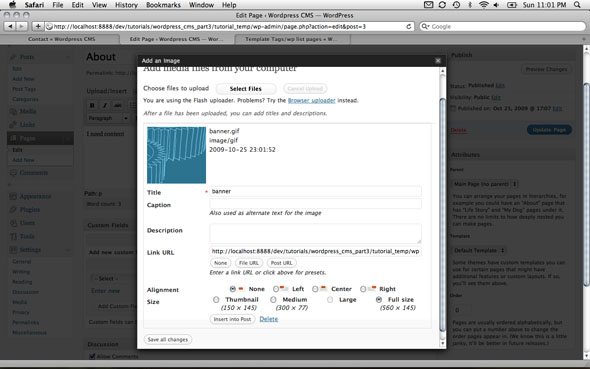
Task: Open Plugins in admin sidebar
Action: click(30, 210)
